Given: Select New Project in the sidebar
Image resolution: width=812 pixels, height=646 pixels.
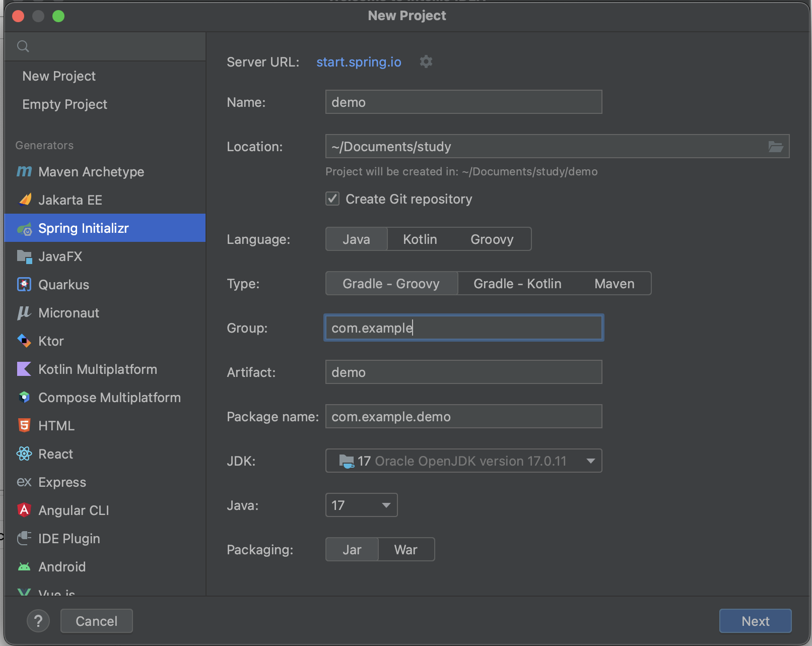Looking at the screenshot, I should point(105,76).
